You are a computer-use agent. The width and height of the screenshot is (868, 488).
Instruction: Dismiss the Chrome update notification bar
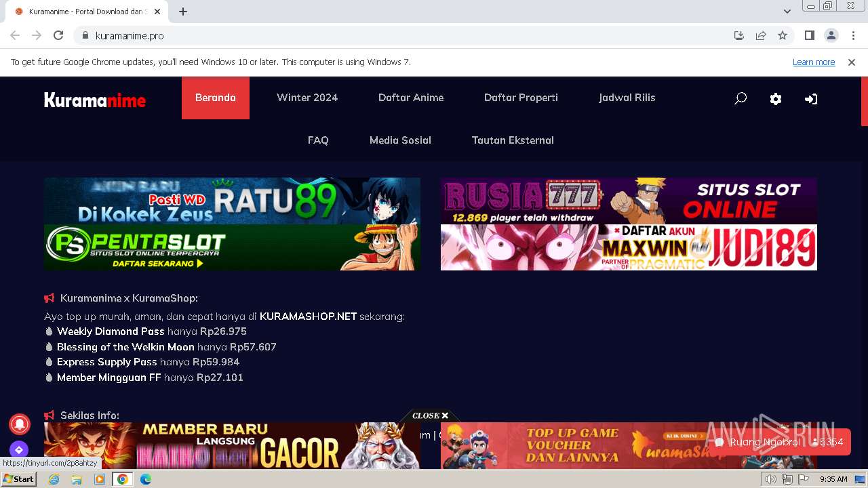(852, 62)
